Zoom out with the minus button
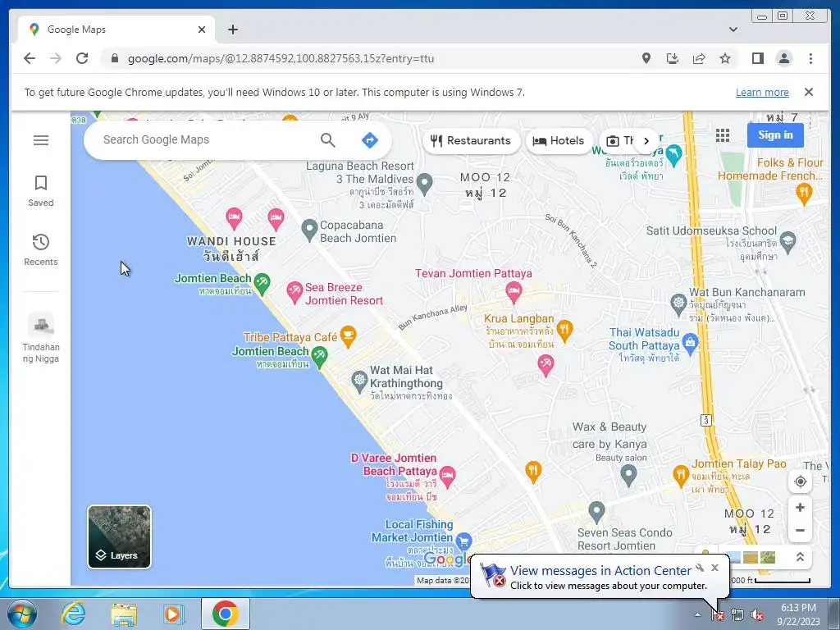 point(801,531)
